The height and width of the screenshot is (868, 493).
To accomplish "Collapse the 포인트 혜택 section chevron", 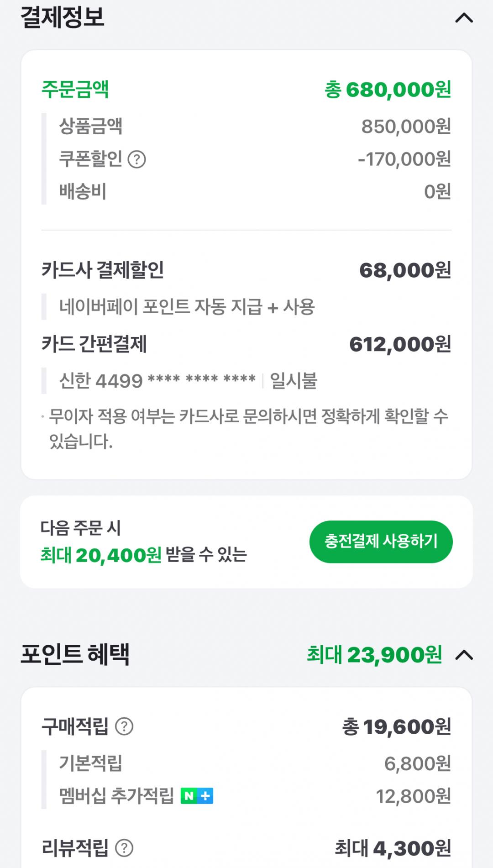I will (464, 655).
